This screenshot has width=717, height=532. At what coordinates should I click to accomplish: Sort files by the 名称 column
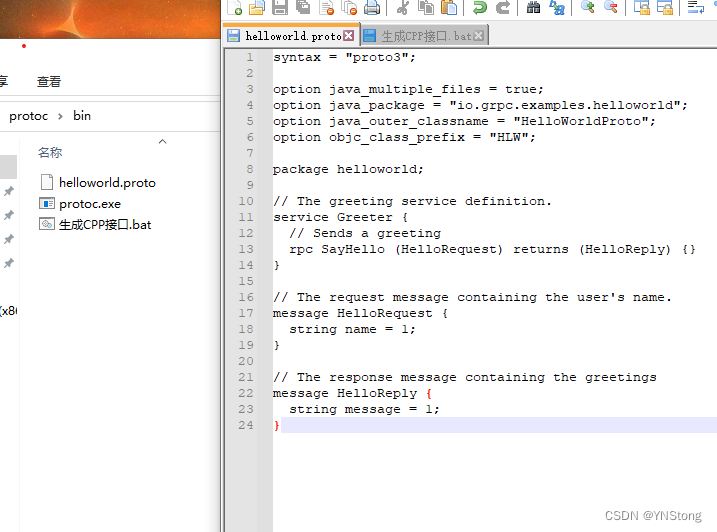50,152
